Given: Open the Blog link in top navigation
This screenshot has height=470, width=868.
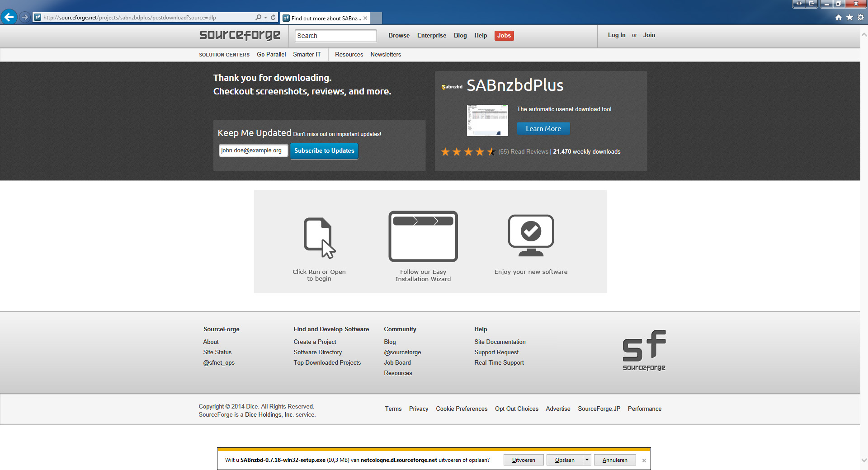Looking at the screenshot, I should pos(460,35).
